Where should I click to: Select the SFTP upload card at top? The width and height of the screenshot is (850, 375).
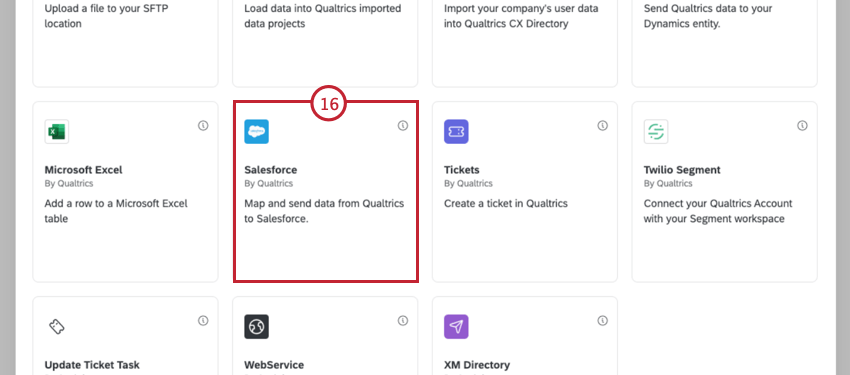[x=125, y=43]
